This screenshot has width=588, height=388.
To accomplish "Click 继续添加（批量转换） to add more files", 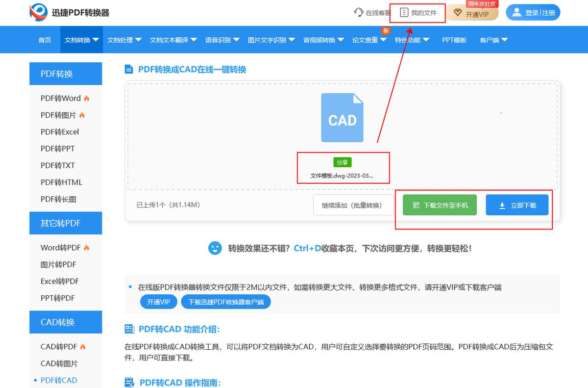I will (353, 205).
